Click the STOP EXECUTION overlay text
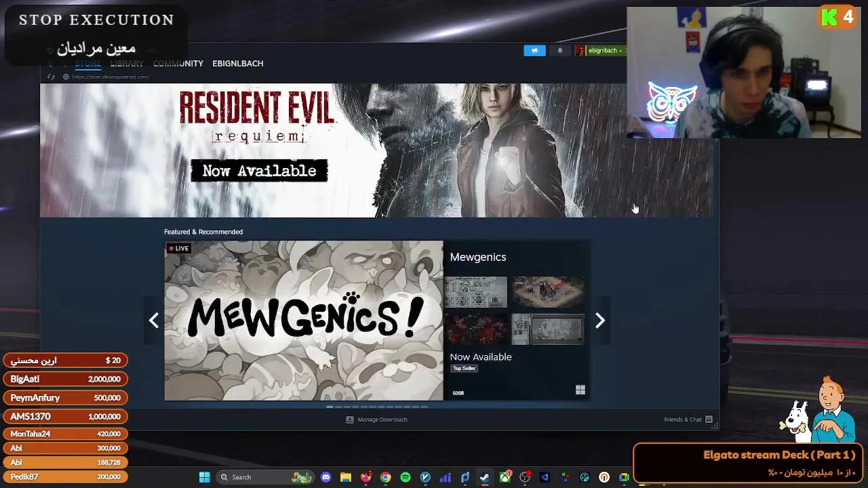 [96, 20]
